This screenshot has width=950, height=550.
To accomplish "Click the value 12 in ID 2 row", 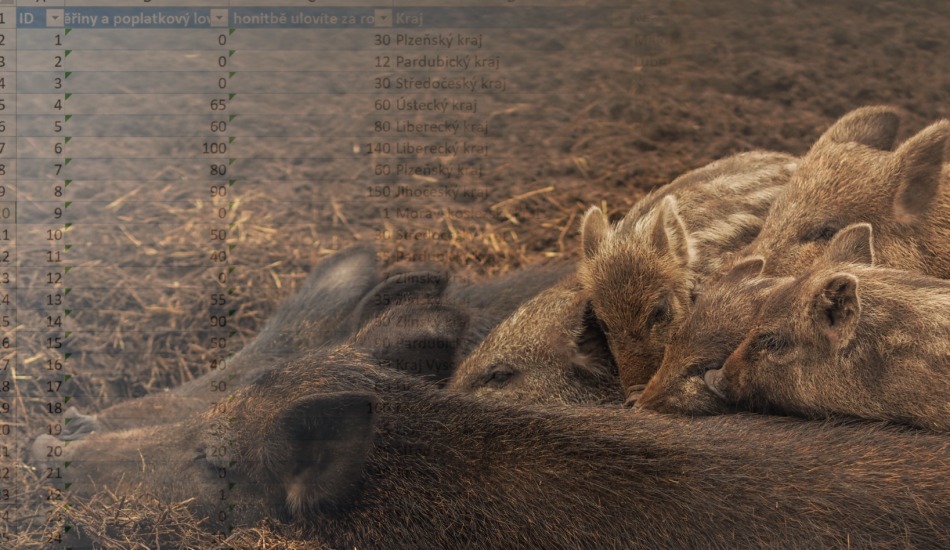I will 382,62.
